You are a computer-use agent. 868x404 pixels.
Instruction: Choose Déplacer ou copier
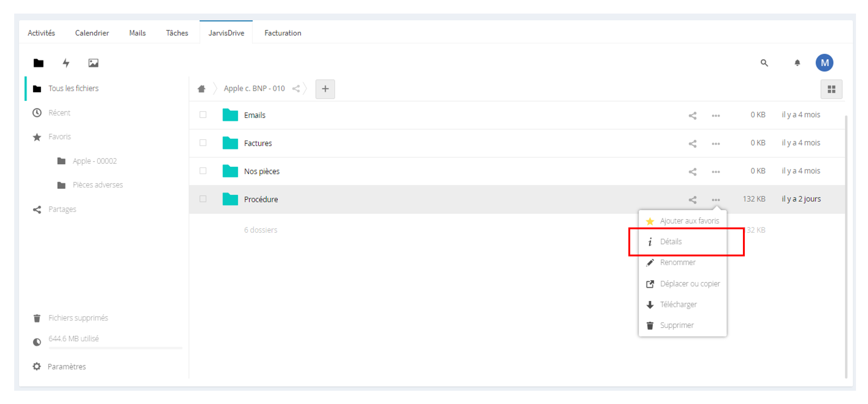(x=682, y=284)
